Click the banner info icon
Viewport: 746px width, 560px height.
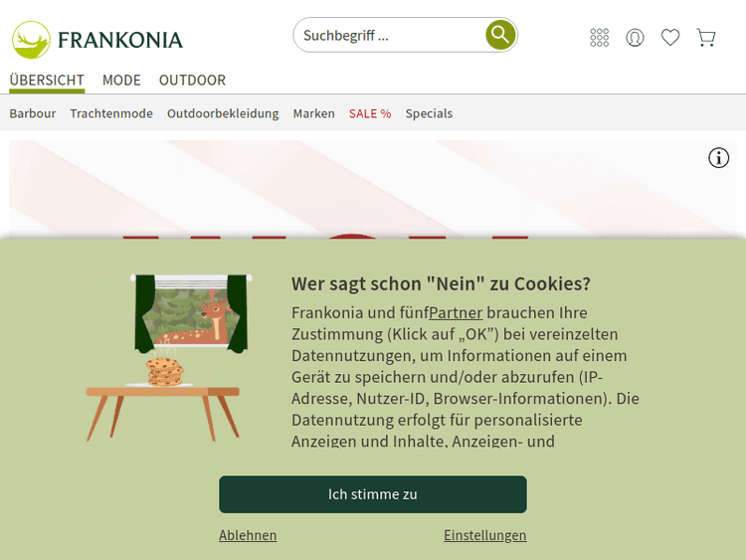click(718, 157)
